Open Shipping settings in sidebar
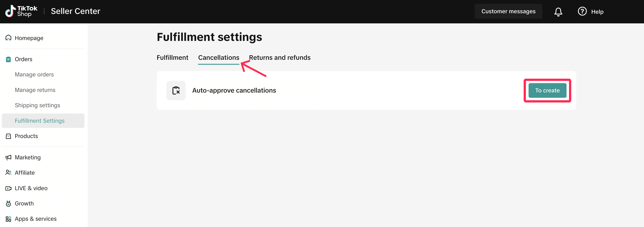This screenshot has width=644, height=227. pyautogui.click(x=37, y=105)
